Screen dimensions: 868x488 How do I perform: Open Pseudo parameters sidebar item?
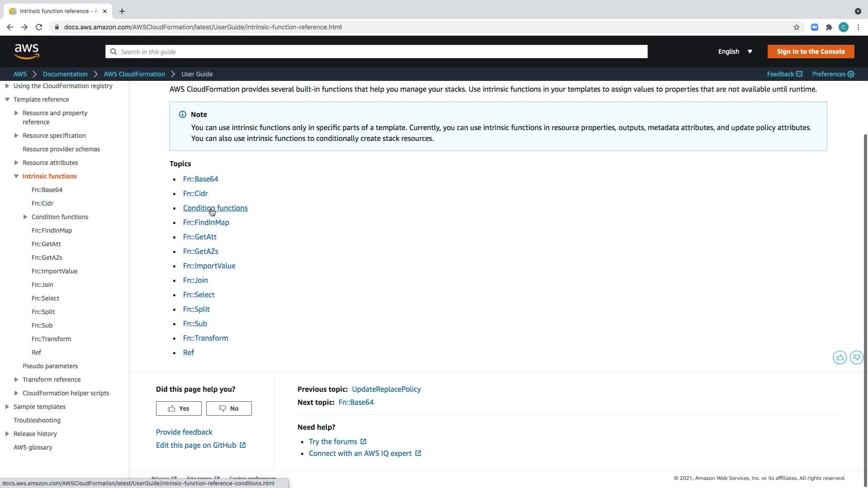point(50,366)
